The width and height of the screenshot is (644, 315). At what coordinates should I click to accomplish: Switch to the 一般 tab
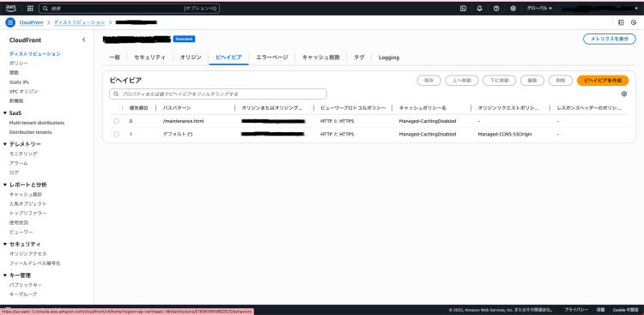(114, 58)
